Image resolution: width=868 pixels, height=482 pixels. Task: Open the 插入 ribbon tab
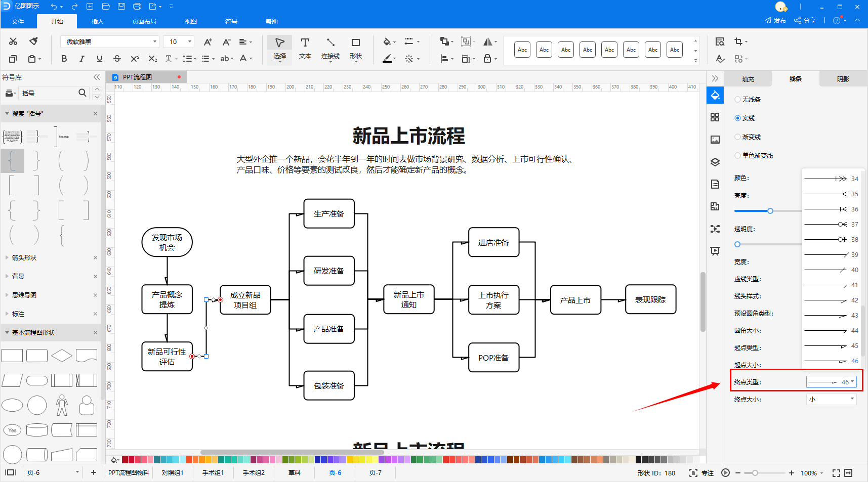[97, 21]
